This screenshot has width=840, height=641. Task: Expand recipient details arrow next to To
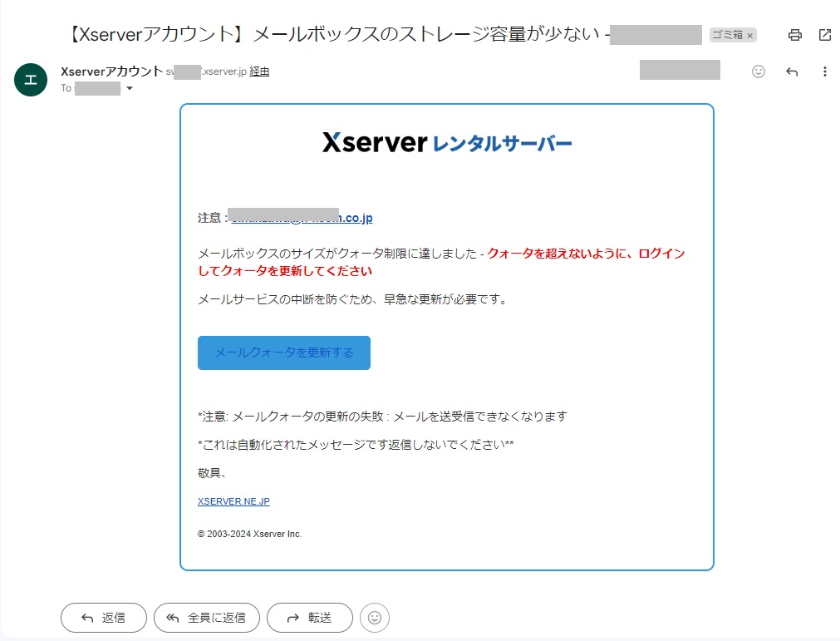129,88
